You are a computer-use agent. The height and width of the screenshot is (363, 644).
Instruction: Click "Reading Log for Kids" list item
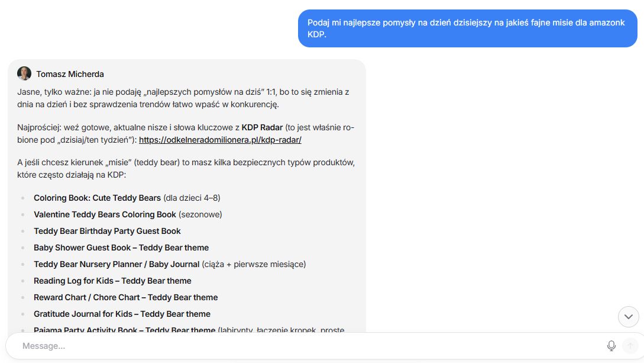[112, 281]
